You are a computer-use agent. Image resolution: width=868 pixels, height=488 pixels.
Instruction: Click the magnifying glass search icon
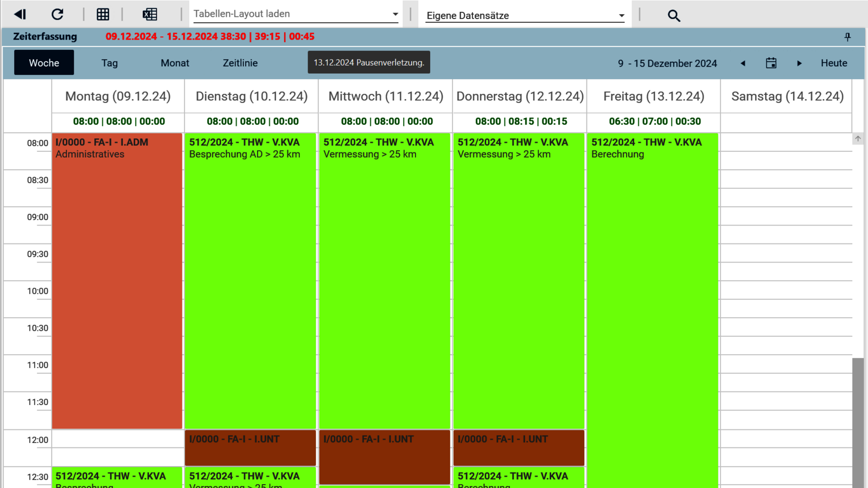pos(674,16)
